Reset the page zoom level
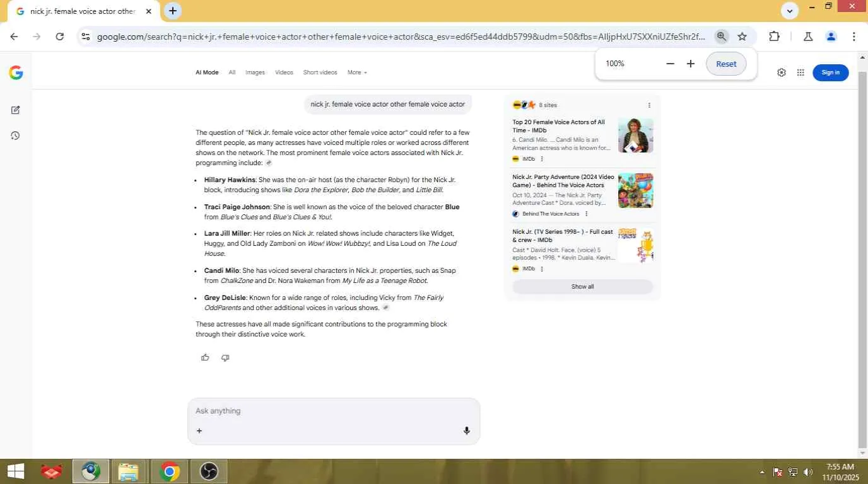 726,64
